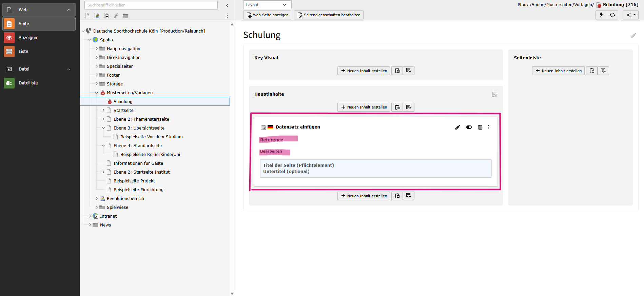Toggle visibility of Datensatz einfügen element
Viewport: 644px width, 296px height.
click(469, 127)
